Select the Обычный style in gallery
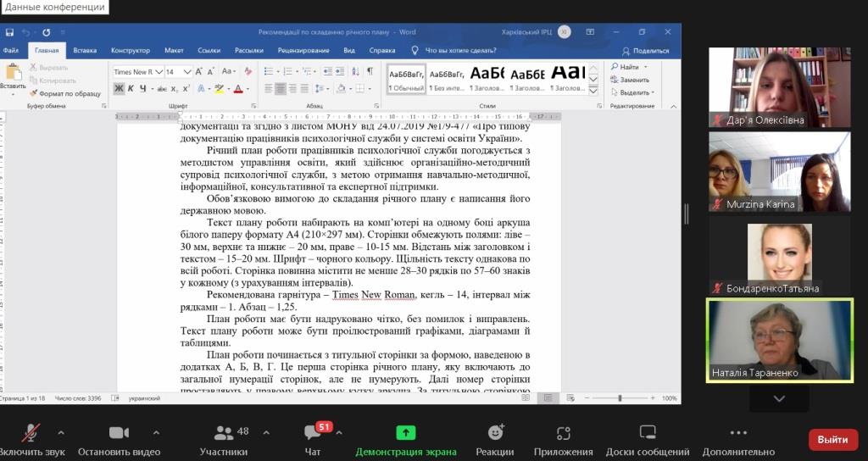Viewport: 868px width, 461px height. click(406, 79)
